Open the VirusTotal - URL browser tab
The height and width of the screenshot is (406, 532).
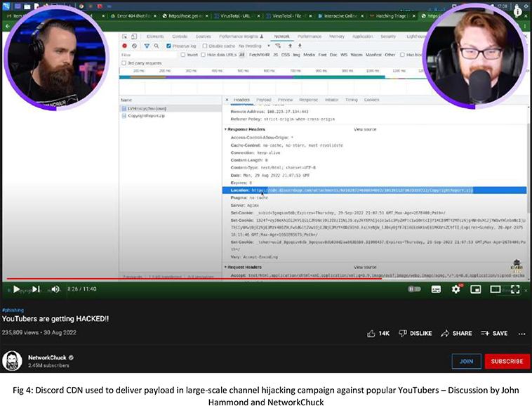tap(237, 16)
